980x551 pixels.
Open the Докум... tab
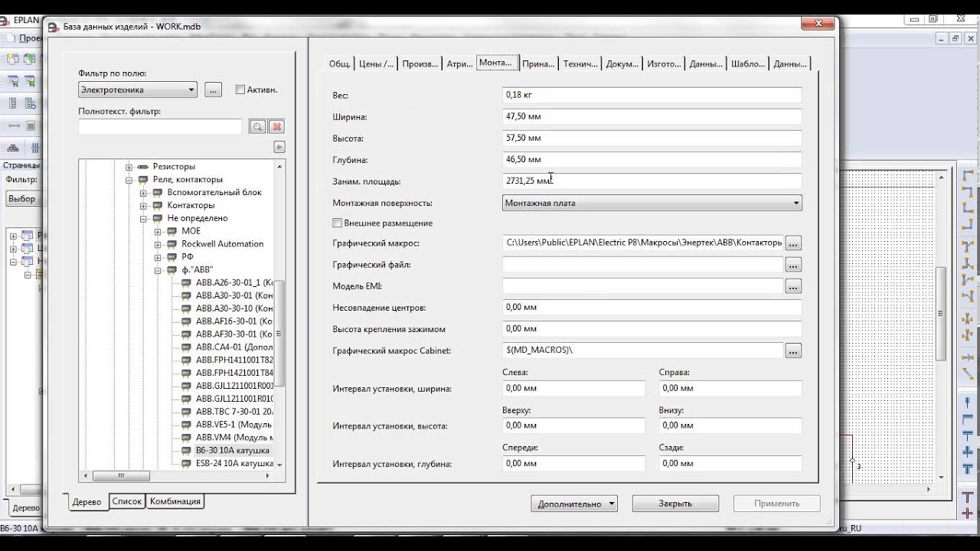tap(622, 64)
